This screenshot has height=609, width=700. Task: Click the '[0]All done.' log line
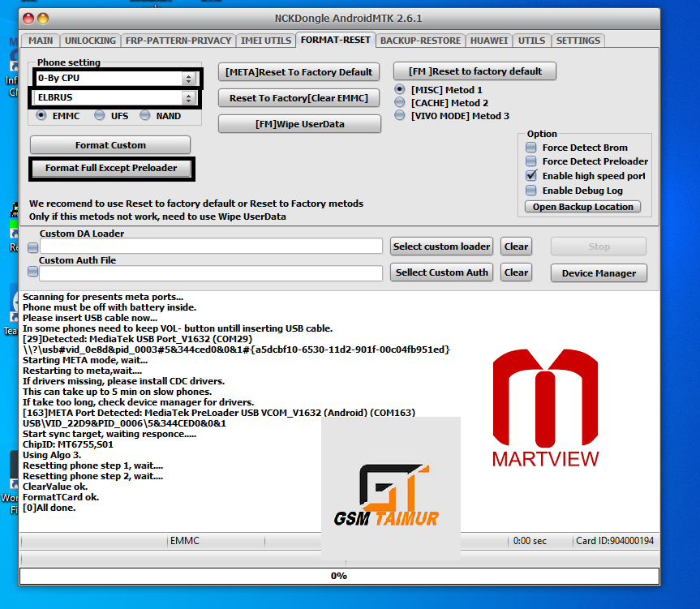49,508
